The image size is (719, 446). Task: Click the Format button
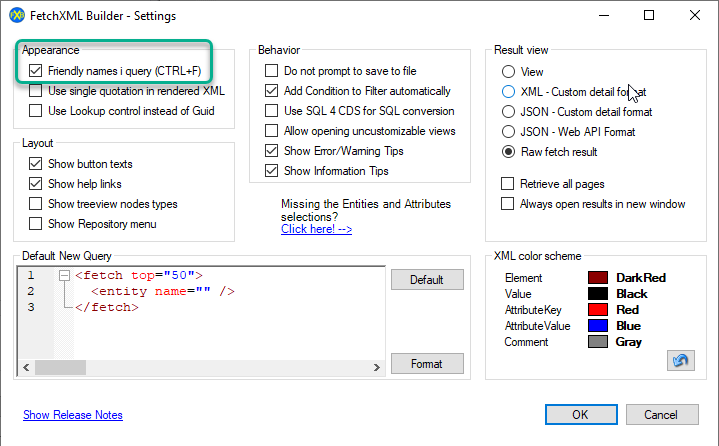pyautogui.click(x=427, y=364)
